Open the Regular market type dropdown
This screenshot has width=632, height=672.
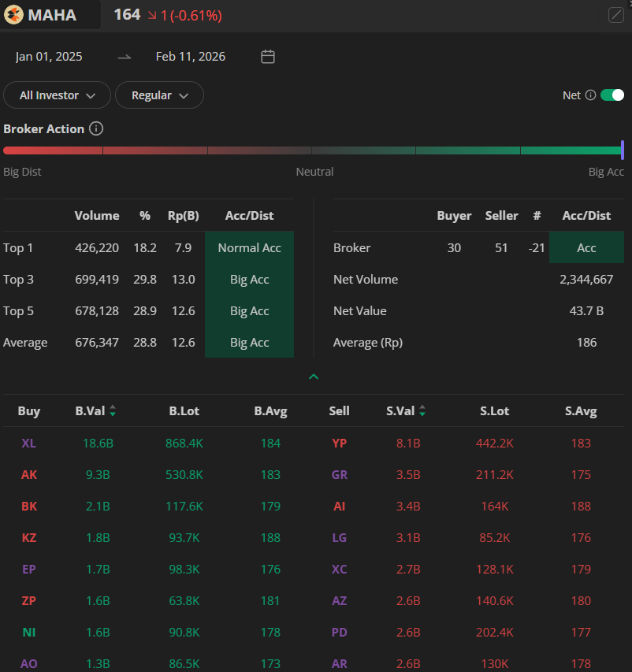click(x=159, y=95)
